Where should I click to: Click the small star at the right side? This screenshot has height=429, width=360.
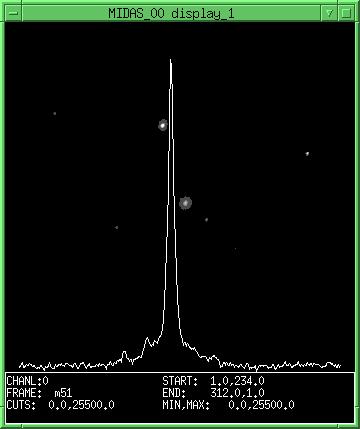tap(307, 154)
